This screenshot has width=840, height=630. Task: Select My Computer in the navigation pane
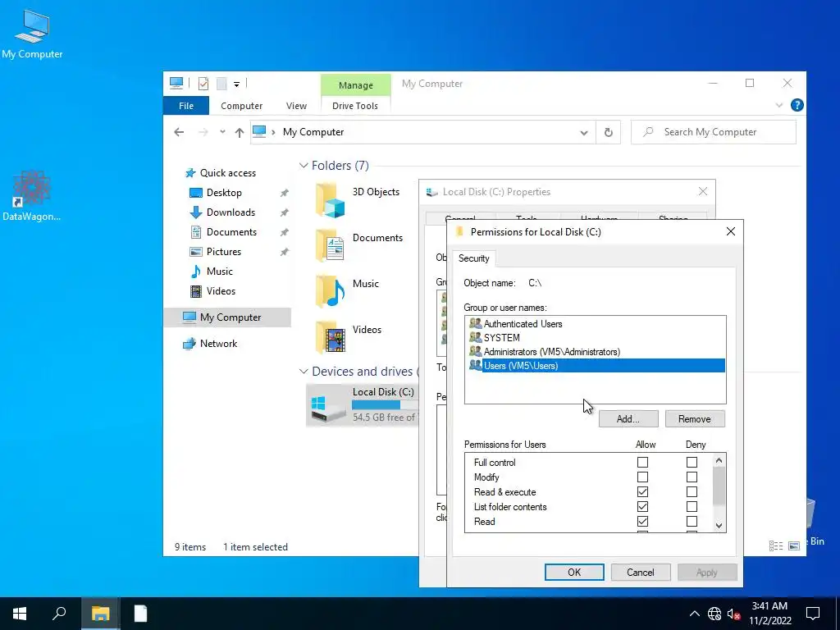tap(228, 317)
